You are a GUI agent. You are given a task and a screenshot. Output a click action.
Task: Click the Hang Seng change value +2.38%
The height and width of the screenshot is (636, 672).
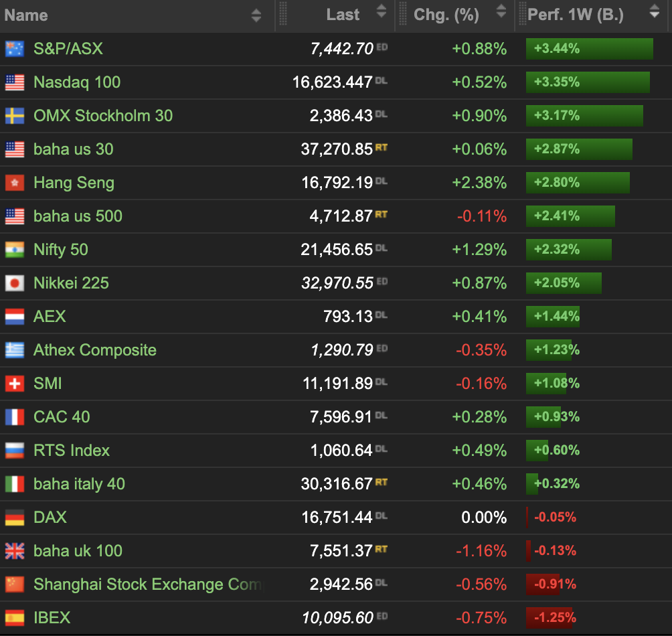coord(480,183)
